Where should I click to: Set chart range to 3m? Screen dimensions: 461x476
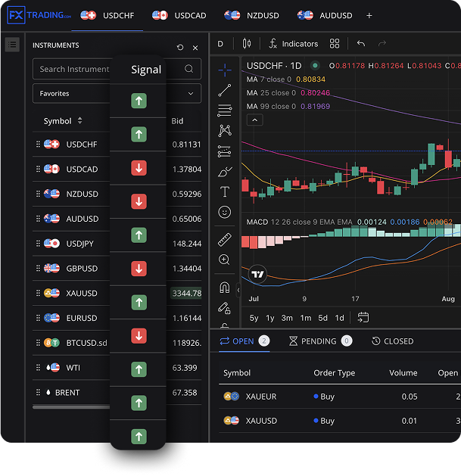[288, 318]
